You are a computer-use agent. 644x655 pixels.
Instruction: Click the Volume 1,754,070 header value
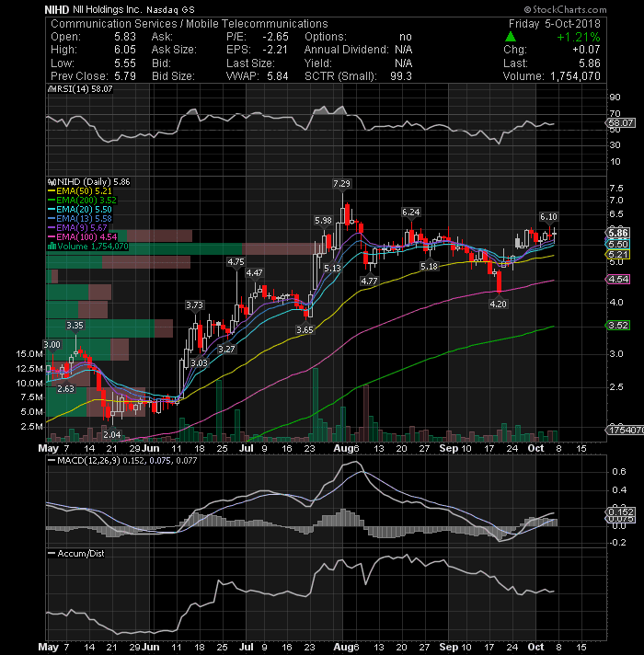click(576, 76)
